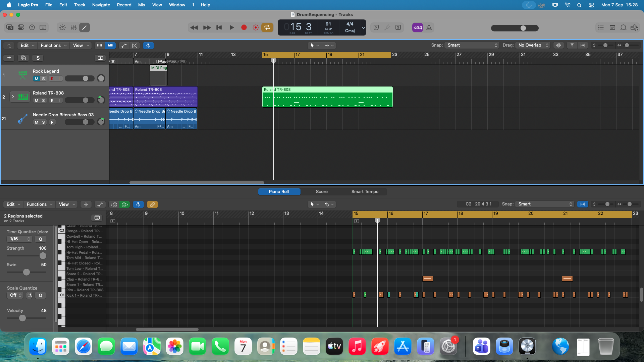
Task: Solo the Roland TR-808 track
Action: (43, 100)
